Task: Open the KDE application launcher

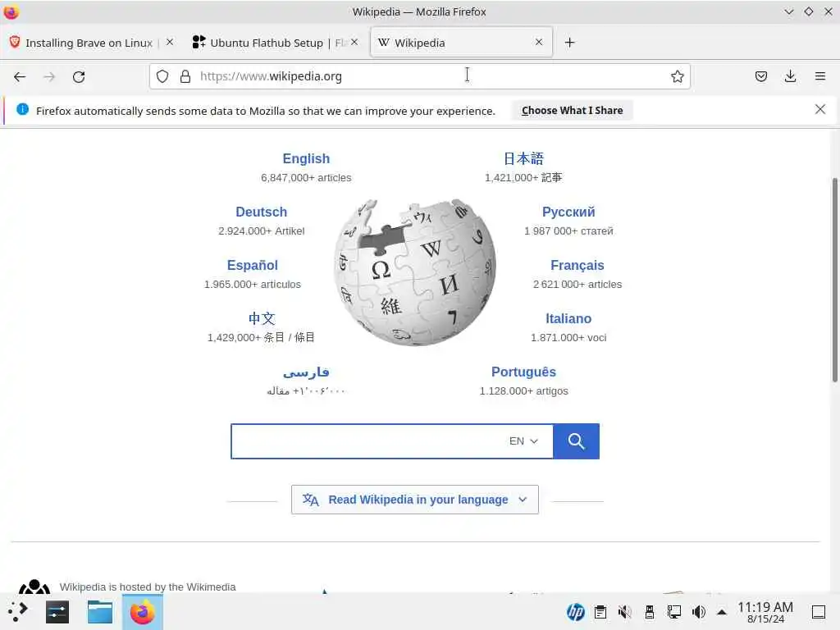Action: pyautogui.click(x=18, y=612)
